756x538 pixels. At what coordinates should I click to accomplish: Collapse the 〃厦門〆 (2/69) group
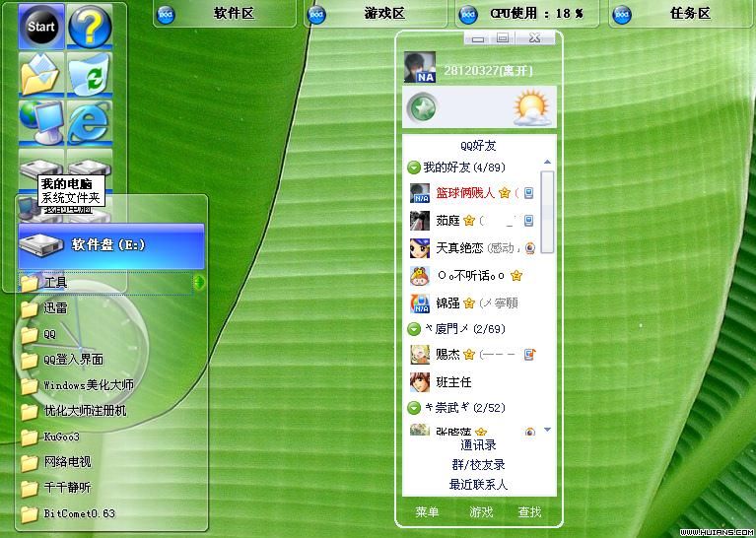coord(414,329)
